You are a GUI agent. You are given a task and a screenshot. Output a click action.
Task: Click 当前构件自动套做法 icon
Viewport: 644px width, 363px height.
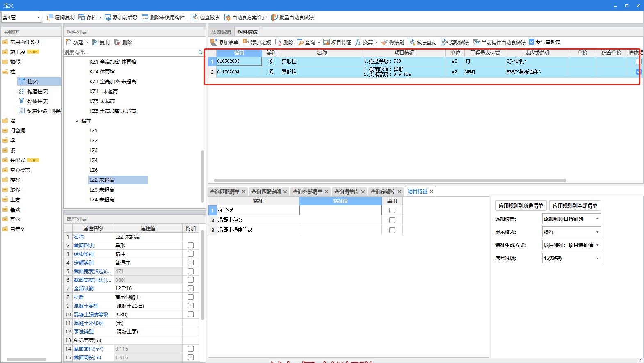click(x=476, y=42)
